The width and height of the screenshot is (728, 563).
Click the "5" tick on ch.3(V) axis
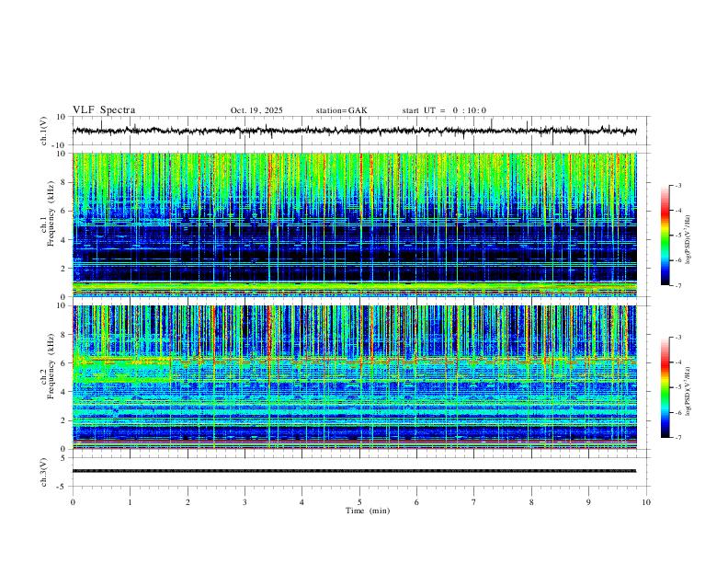pyautogui.click(x=63, y=457)
